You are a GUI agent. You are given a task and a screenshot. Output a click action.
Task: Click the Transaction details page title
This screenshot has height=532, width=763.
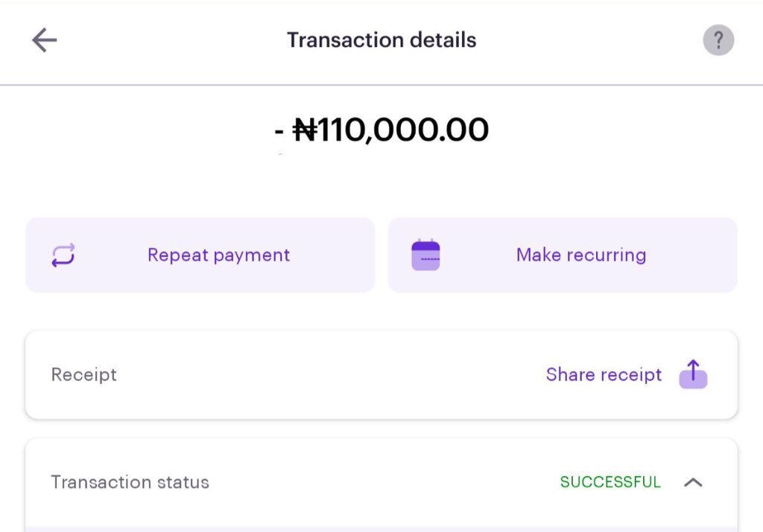pyautogui.click(x=381, y=40)
